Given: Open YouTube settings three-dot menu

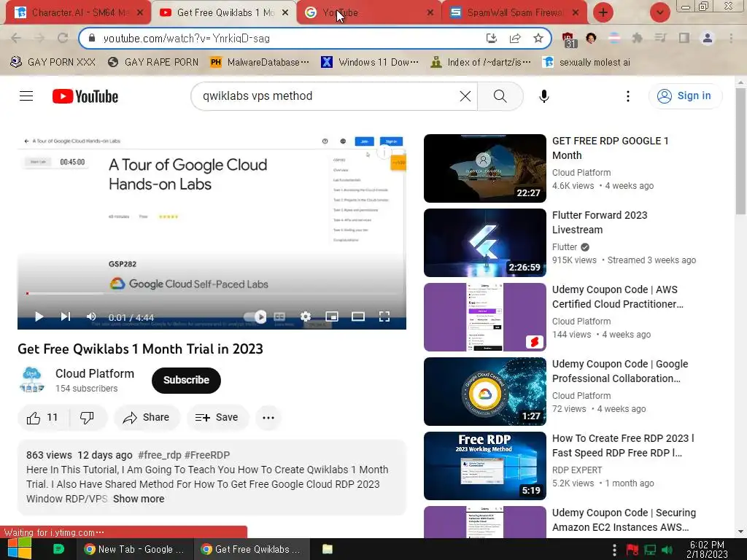Looking at the screenshot, I should [628, 96].
